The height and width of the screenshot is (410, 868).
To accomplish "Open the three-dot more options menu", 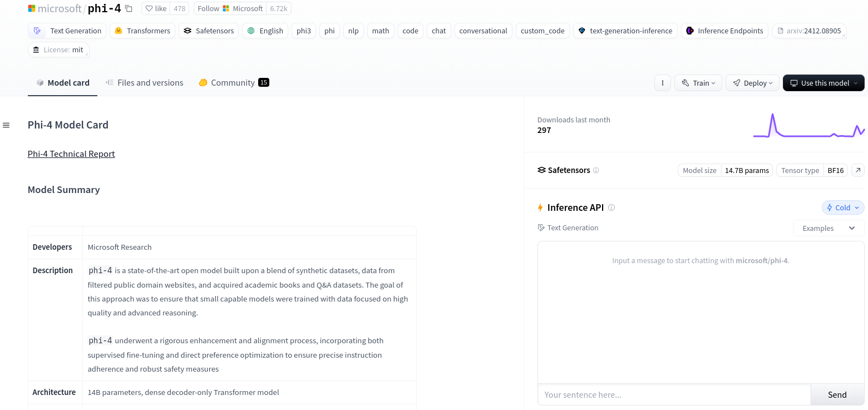I will [662, 83].
